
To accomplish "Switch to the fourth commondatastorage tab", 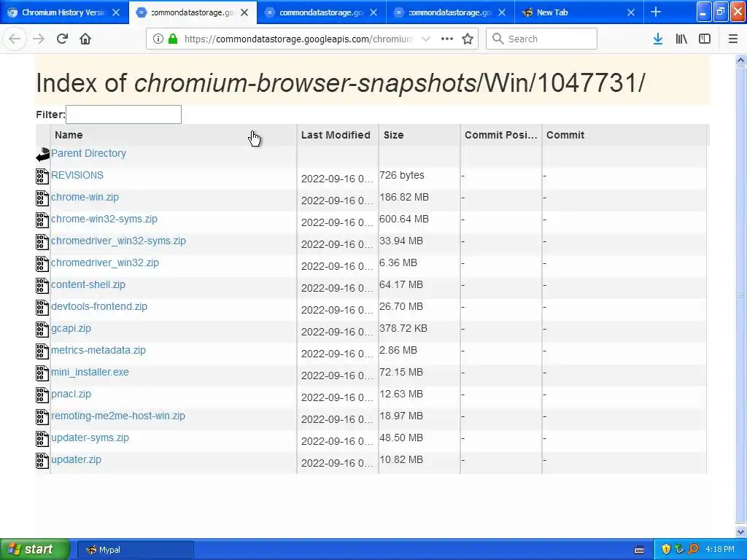I will [x=450, y=12].
